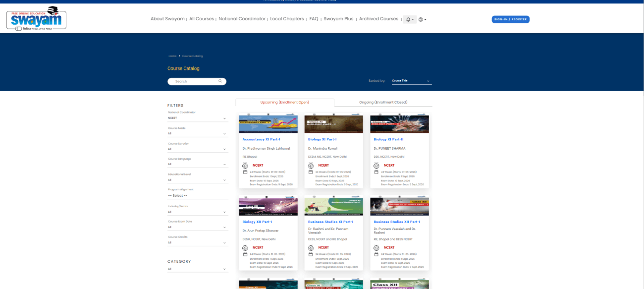Click breadcrumb chevron after Home

(x=179, y=56)
